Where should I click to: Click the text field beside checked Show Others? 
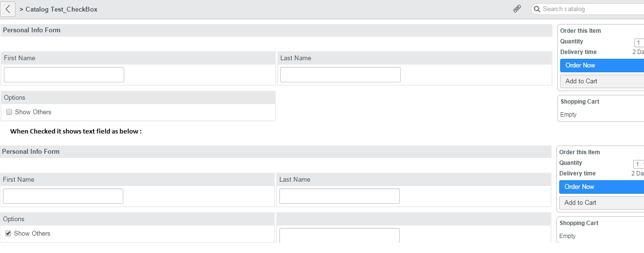coord(340,235)
